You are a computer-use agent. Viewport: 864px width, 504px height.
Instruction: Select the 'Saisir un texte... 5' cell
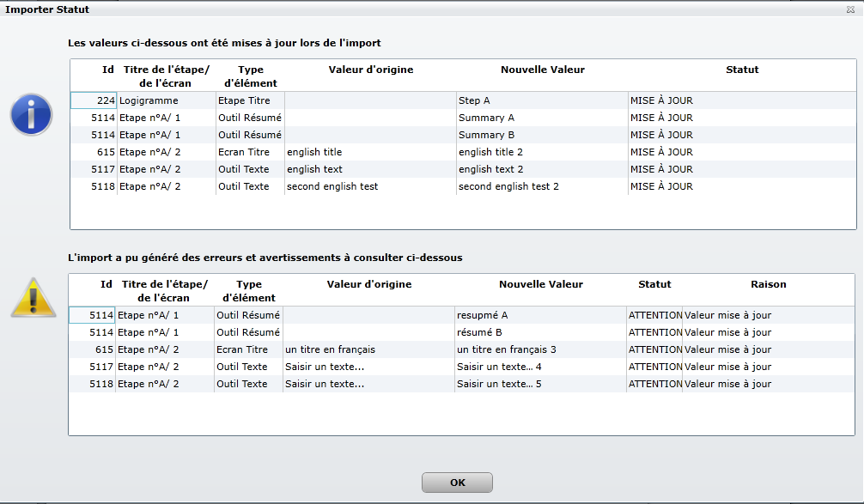[540, 384]
